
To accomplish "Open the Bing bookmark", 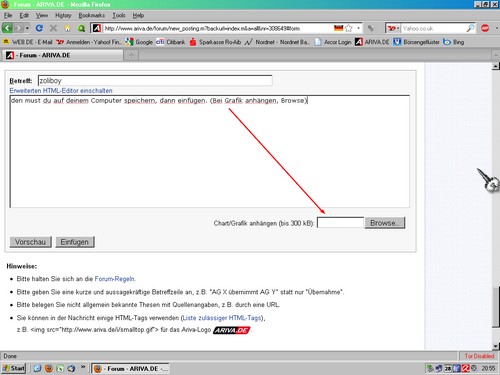I will point(454,42).
